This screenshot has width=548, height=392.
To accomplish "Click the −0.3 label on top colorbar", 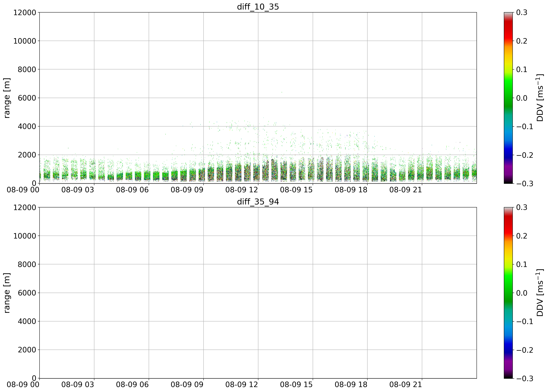I will [x=525, y=184].
